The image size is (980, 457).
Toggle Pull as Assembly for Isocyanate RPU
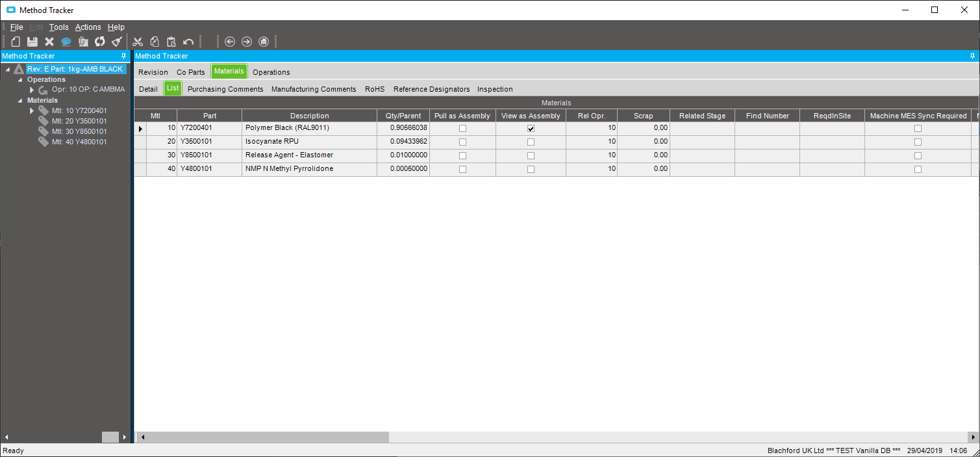pyautogui.click(x=462, y=142)
